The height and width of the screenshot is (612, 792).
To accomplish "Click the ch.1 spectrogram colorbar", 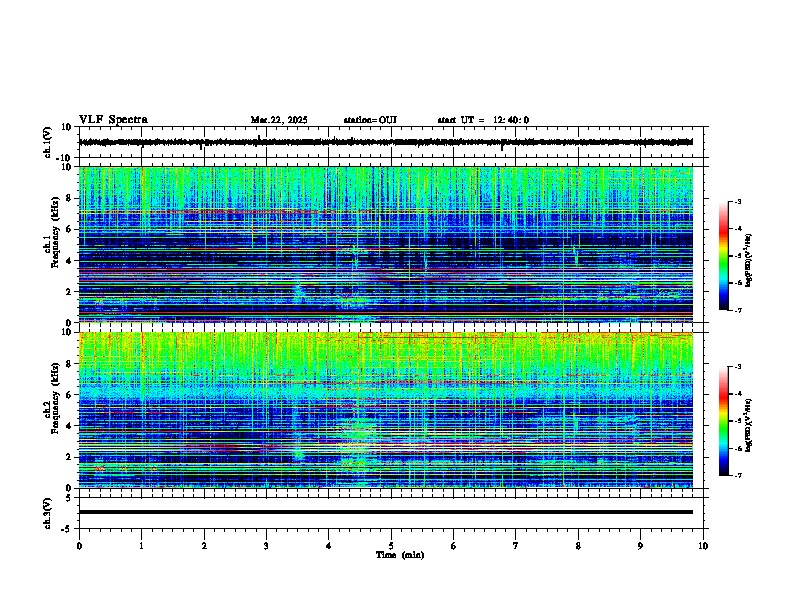I will pos(724,256).
